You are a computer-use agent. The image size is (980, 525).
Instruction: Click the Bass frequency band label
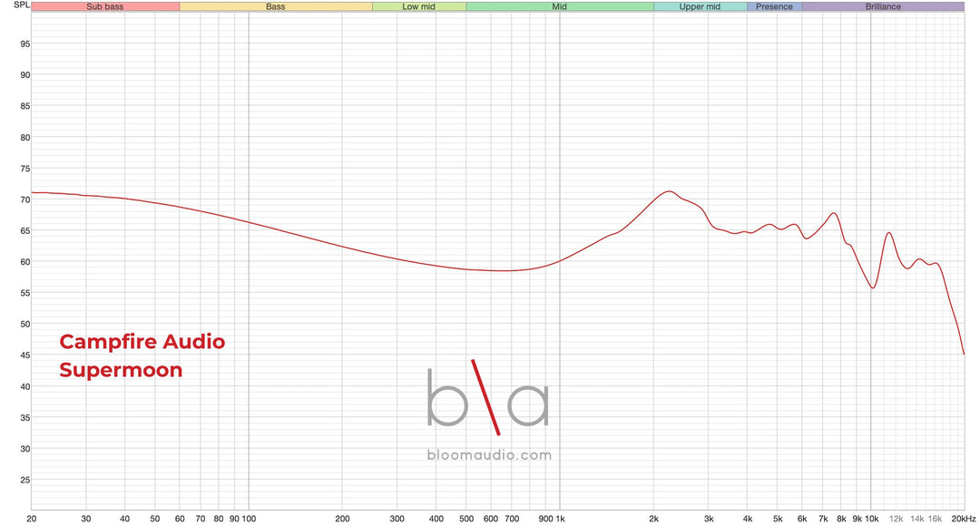pyautogui.click(x=276, y=7)
